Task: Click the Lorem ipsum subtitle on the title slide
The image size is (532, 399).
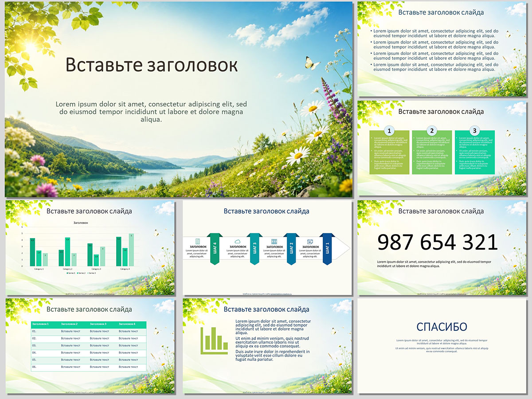Action: pyautogui.click(x=151, y=112)
